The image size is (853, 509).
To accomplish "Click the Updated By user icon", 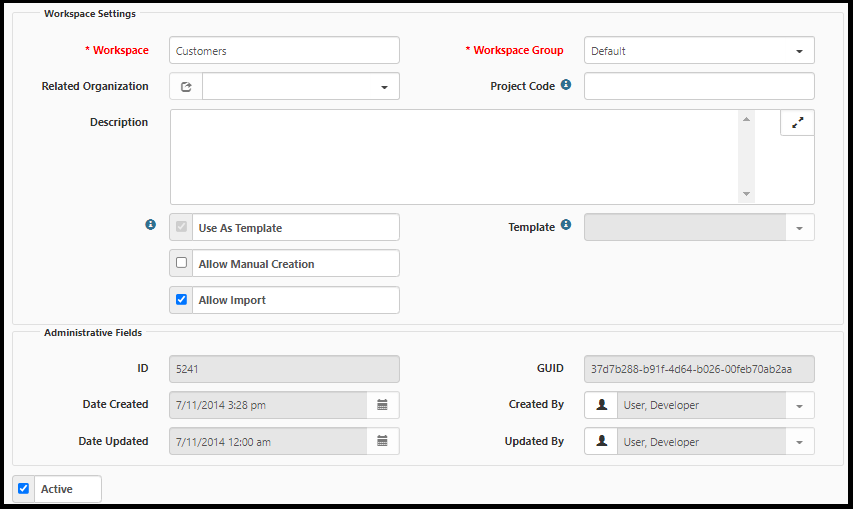I will point(601,441).
